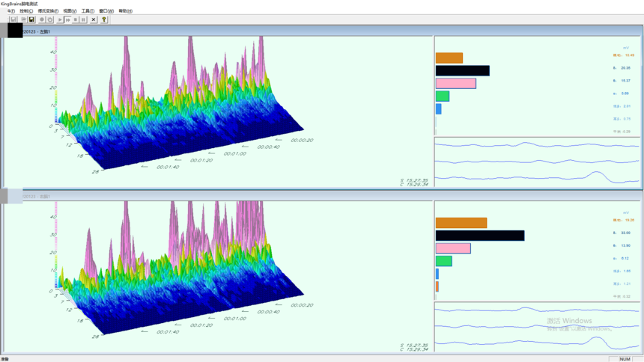Click the orange bar in left-brain chart
The image size is (644, 362).
point(449,58)
